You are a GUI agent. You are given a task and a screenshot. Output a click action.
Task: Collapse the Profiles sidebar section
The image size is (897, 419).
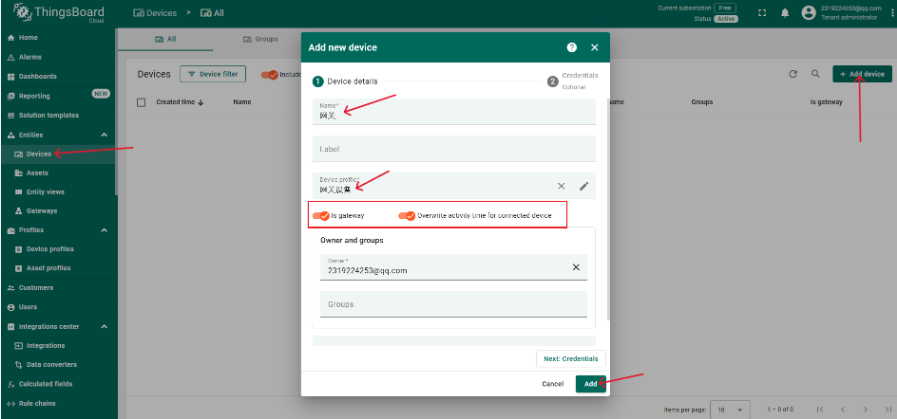point(104,230)
